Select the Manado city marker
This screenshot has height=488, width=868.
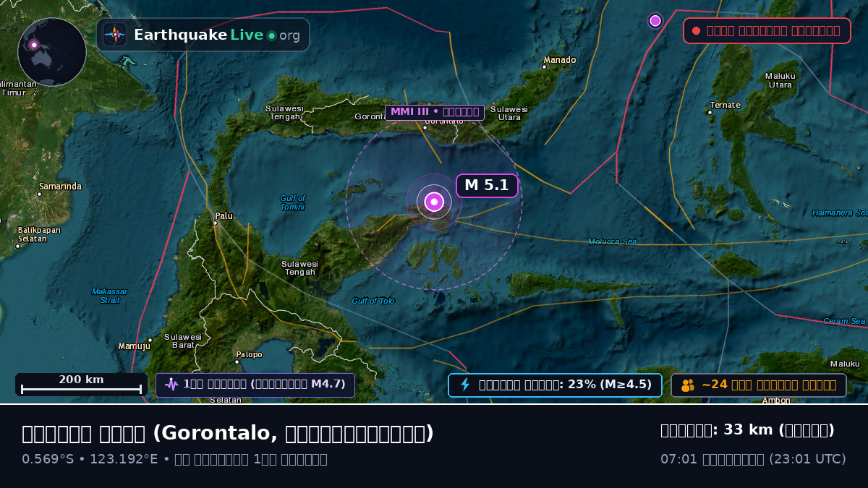(x=544, y=67)
